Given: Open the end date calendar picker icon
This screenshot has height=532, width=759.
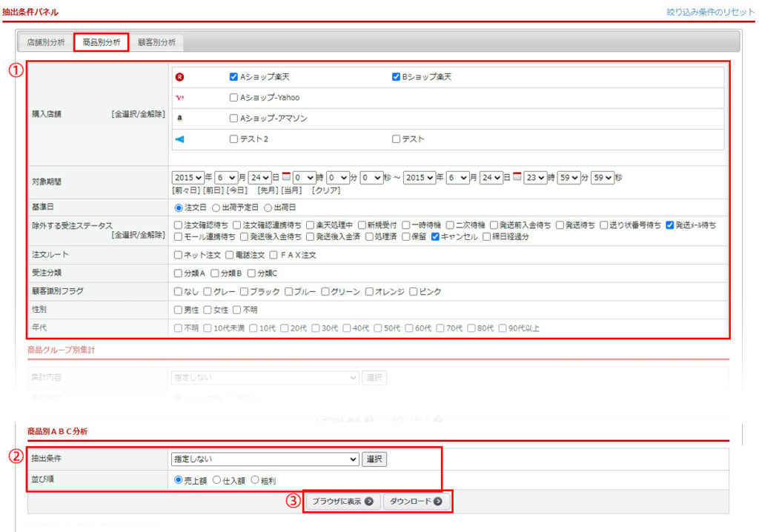Looking at the screenshot, I should click(x=517, y=176).
